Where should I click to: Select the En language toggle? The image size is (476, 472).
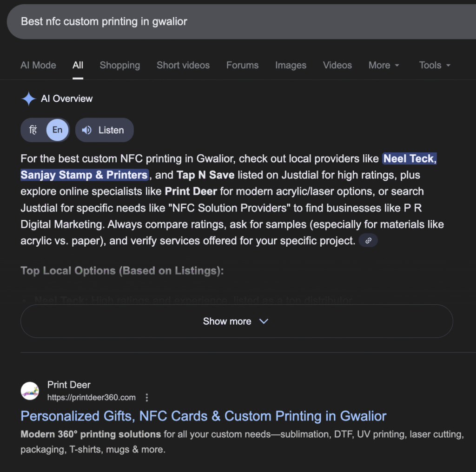coord(57,130)
